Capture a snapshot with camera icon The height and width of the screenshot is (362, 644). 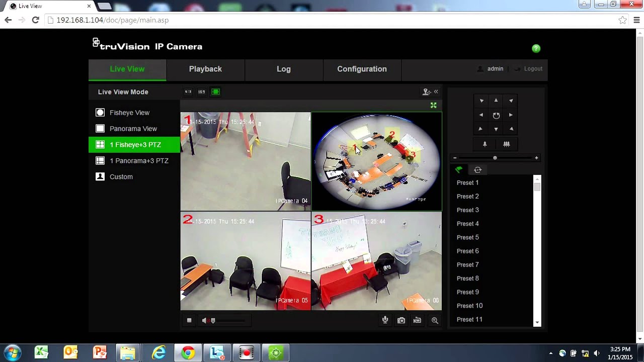[x=401, y=320]
